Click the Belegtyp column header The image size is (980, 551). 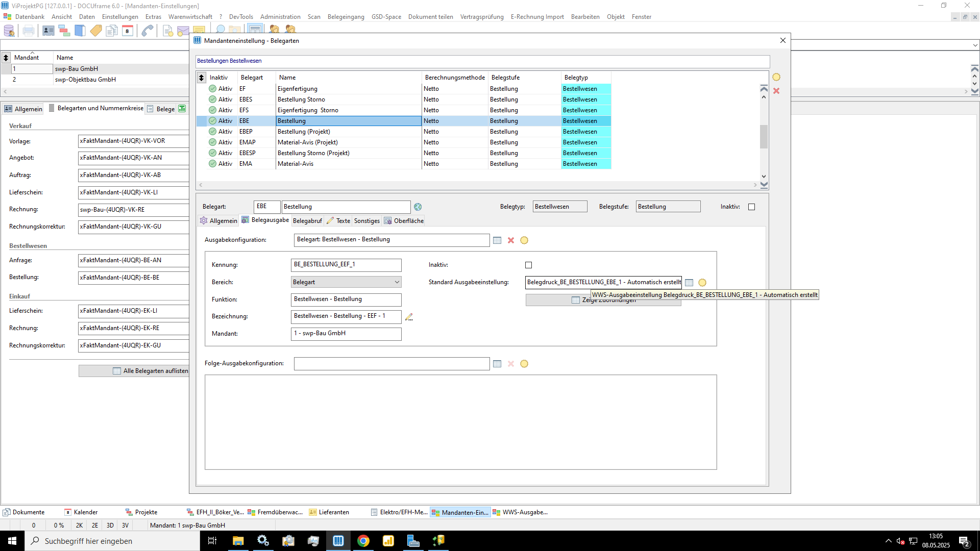click(586, 78)
